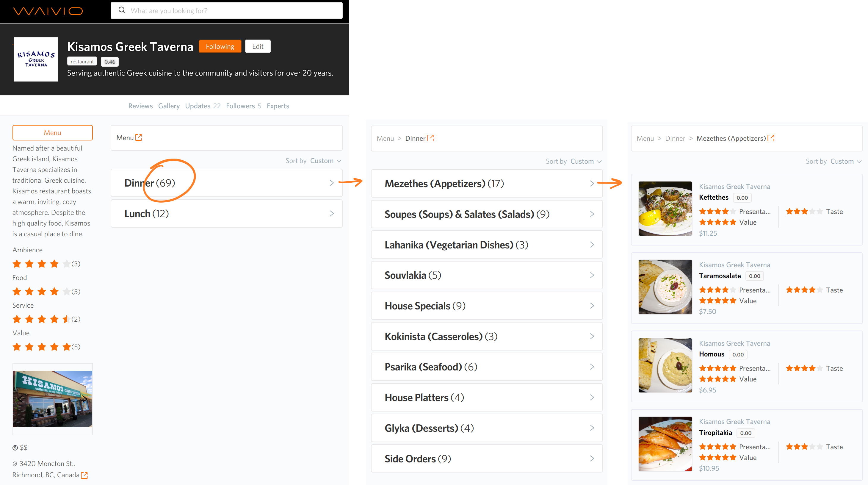Click the Waivio logo
868x485 pixels.
click(48, 11)
